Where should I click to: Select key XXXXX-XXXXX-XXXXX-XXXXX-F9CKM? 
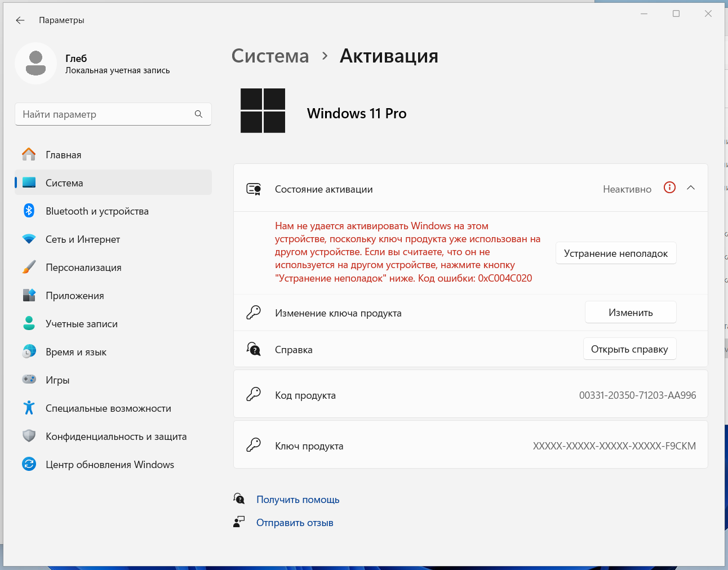coord(614,446)
